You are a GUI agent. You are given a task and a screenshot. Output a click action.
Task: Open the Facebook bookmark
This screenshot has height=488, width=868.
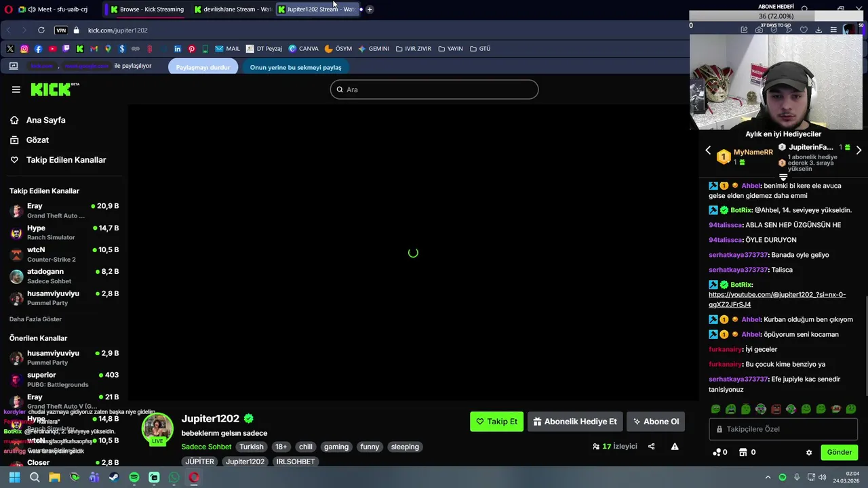(x=38, y=49)
